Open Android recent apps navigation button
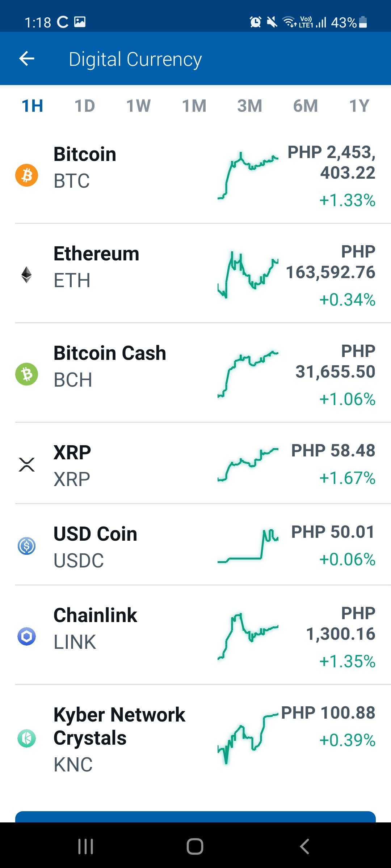This screenshot has height=868, width=391. [86, 846]
